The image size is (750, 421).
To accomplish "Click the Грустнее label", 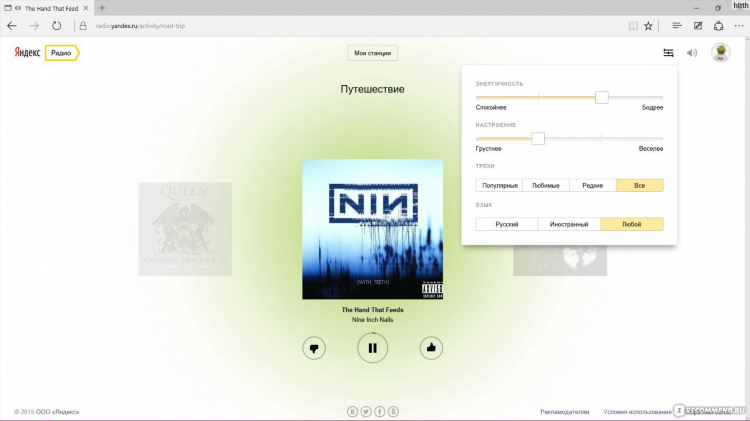I will click(488, 149).
